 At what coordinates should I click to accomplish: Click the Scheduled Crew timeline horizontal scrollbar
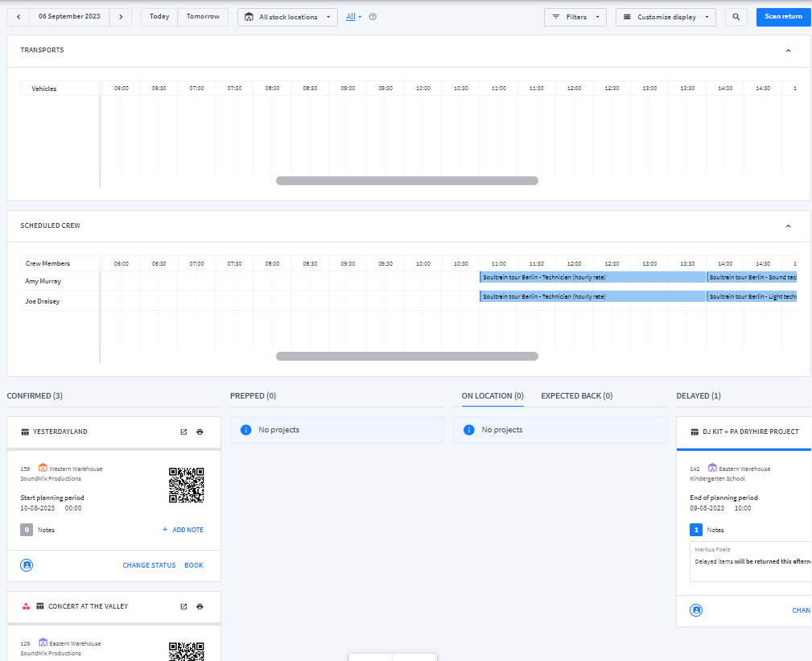[x=407, y=357]
